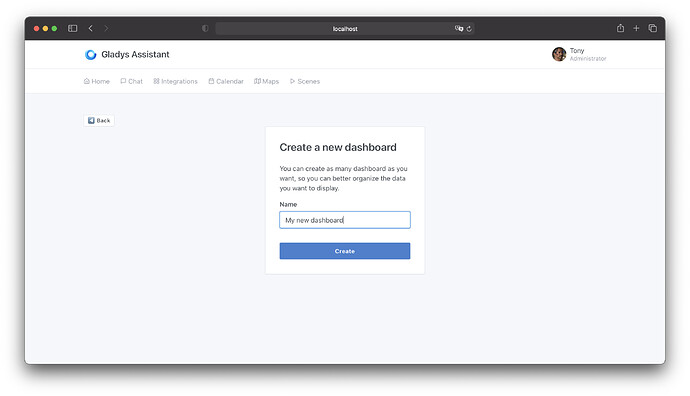Screen dimensions: 690x396
Task: Click the green fullscreen window button
Action: [x=54, y=29]
